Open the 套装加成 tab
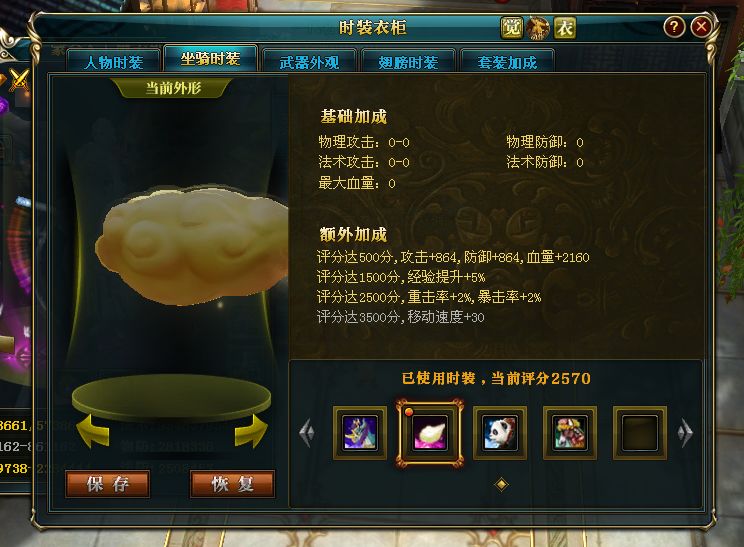 pyautogui.click(x=507, y=62)
